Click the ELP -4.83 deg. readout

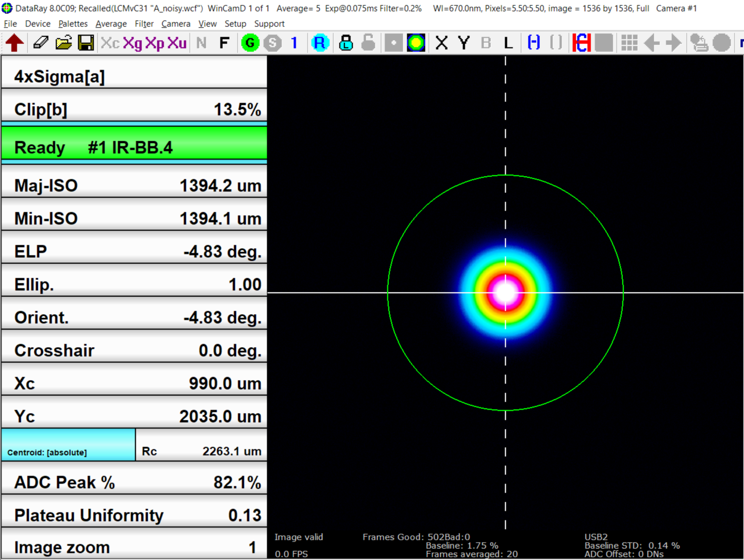(x=134, y=247)
